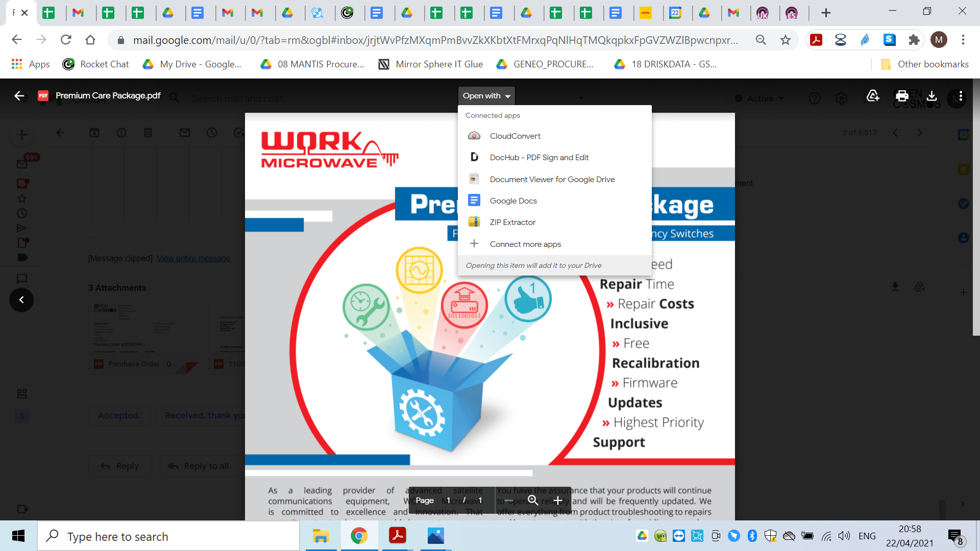Zoom out with the minus icon

point(509,500)
